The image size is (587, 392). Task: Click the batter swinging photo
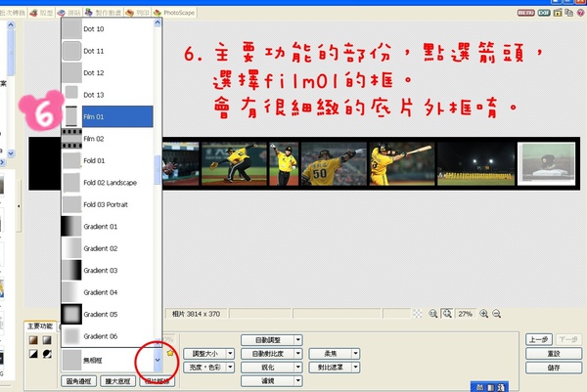[x=402, y=163]
